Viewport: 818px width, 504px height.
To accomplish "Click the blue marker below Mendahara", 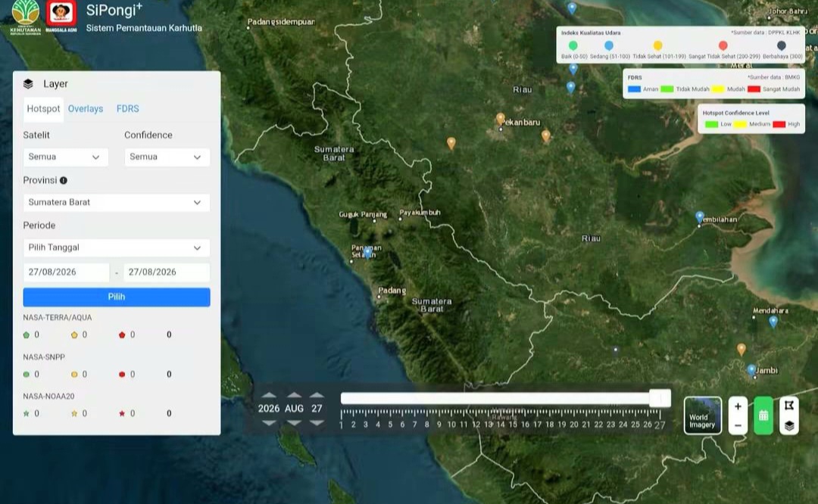I will (x=773, y=322).
